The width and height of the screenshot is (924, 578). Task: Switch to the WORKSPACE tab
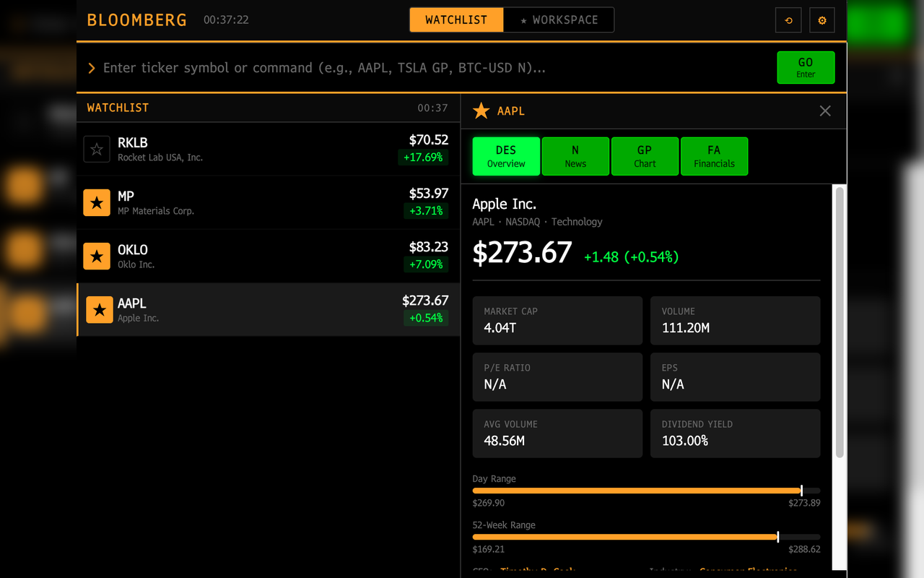(x=559, y=20)
